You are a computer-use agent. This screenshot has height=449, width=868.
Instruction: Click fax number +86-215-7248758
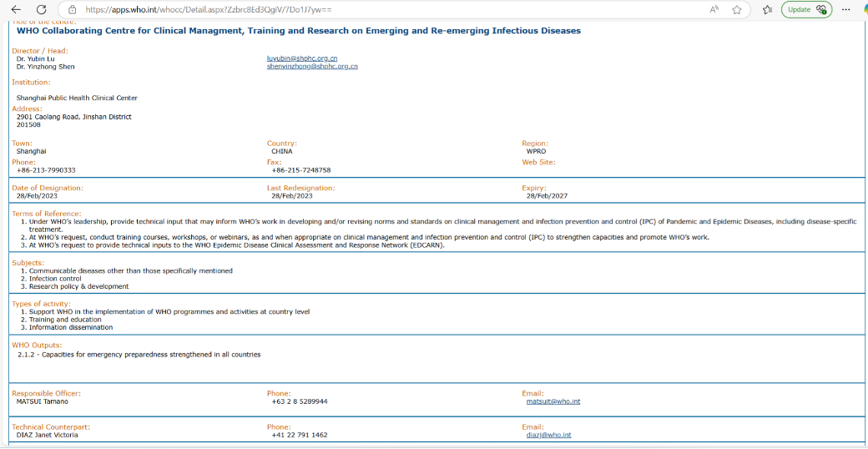point(301,170)
